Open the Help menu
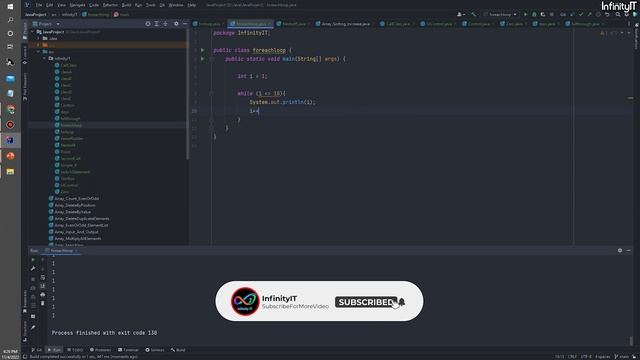640x360 pixels. 192,5
